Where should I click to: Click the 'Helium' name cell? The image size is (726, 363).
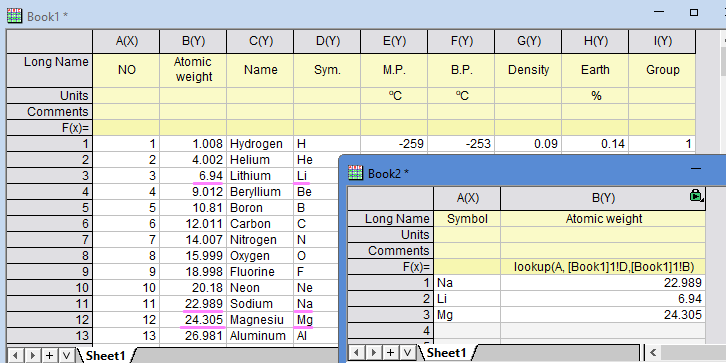[260, 160]
